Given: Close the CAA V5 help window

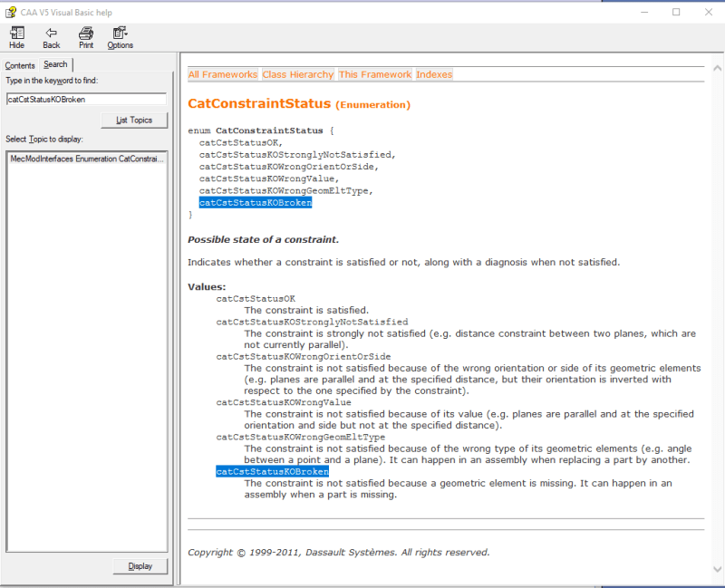Looking at the screenshot, I should click(709, 13).
